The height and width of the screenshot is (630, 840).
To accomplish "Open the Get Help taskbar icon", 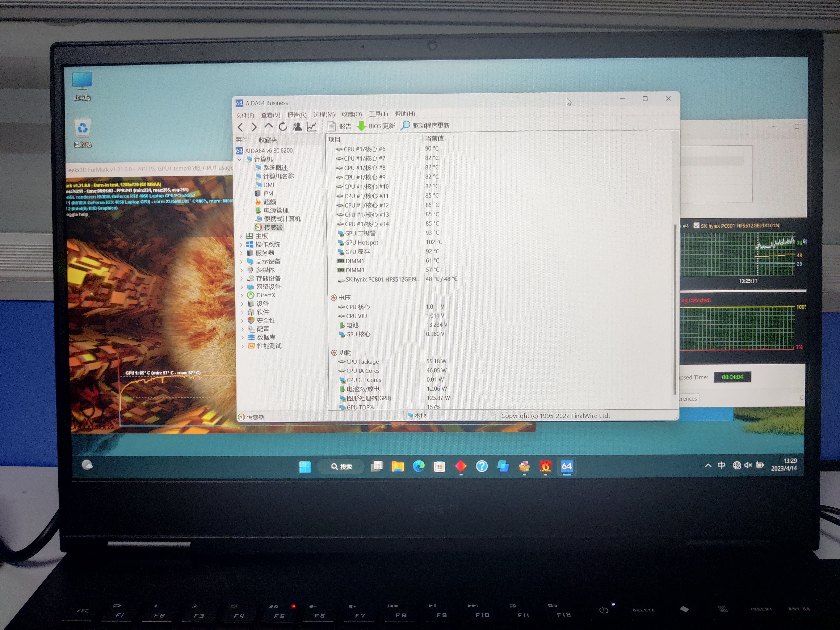I will click(482, 466).
